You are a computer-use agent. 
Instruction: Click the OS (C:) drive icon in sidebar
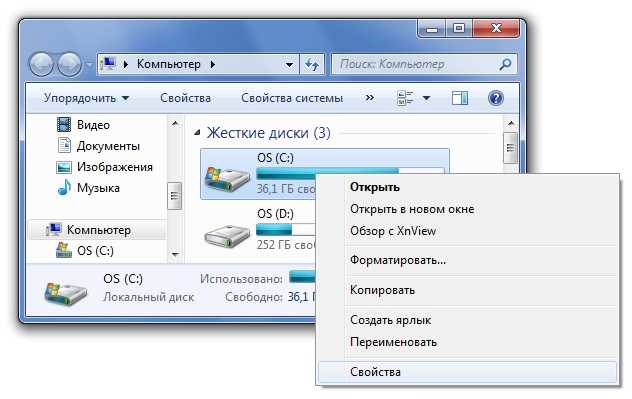click(64, 250)
